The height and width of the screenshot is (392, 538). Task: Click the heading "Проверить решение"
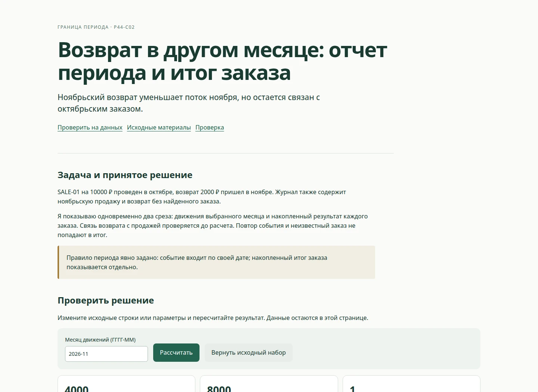pyautogui.click(x=106, y=301)
